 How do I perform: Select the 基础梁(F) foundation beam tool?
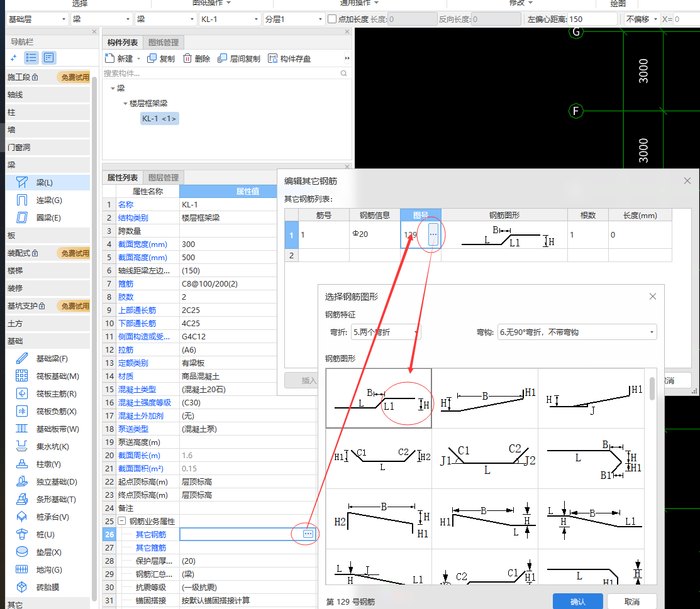(48, 359)
